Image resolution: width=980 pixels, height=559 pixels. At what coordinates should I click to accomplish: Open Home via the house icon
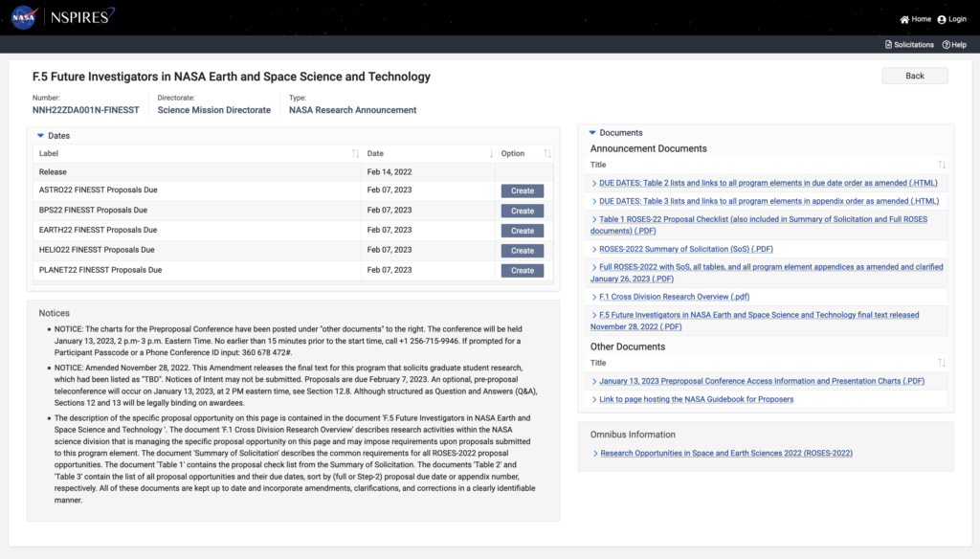point(904,19)
